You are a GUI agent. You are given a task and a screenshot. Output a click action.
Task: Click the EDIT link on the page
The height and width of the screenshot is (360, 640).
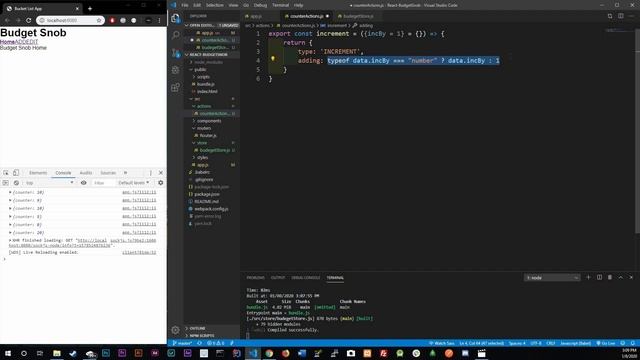click(32, 42)
